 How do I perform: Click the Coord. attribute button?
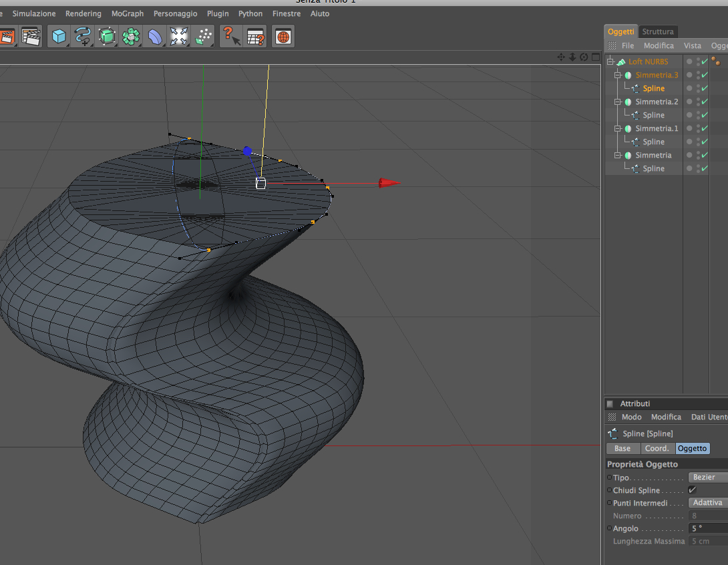coord(657,448)
